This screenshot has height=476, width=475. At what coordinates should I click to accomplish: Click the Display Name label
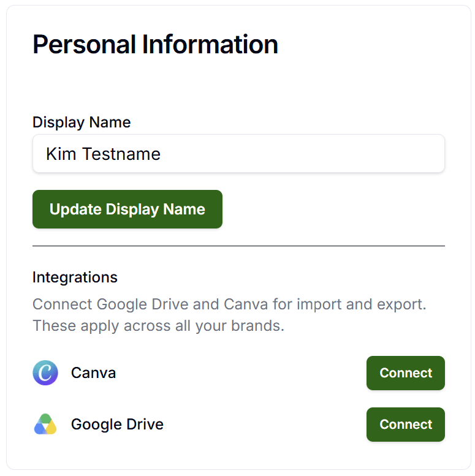point(82,123)
